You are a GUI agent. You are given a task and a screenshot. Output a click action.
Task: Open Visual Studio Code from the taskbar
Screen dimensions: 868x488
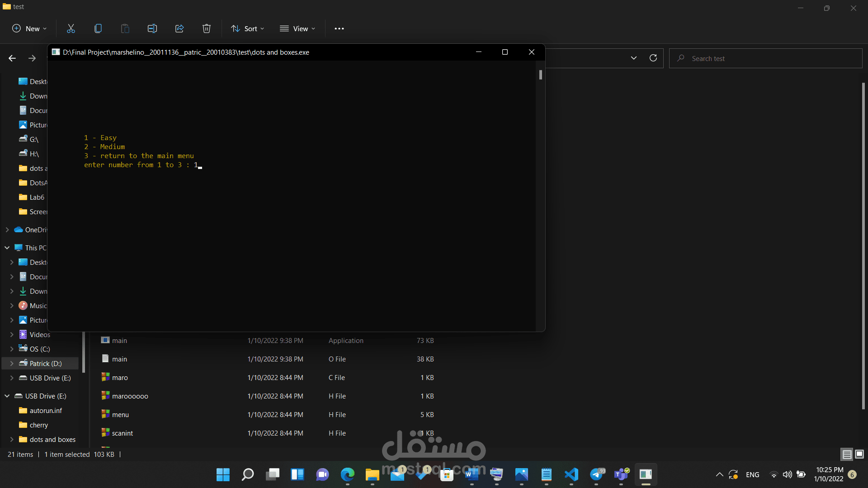click(x=571, y=474)
